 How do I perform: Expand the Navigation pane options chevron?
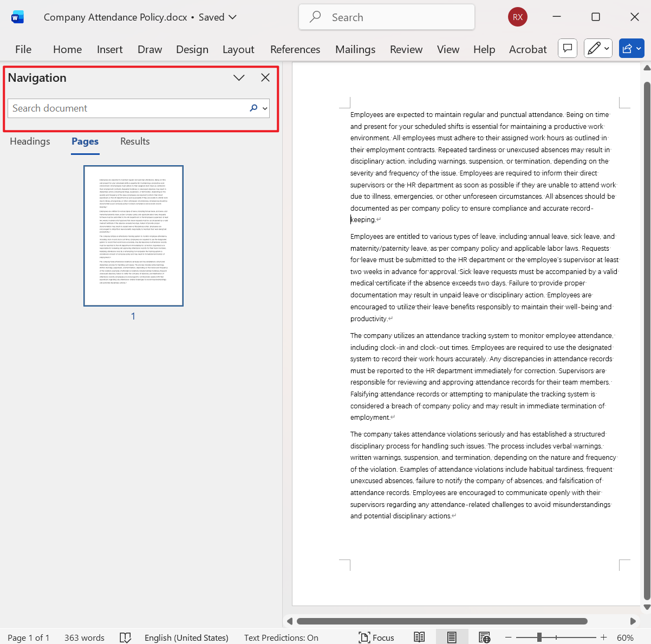pos(239,77)
